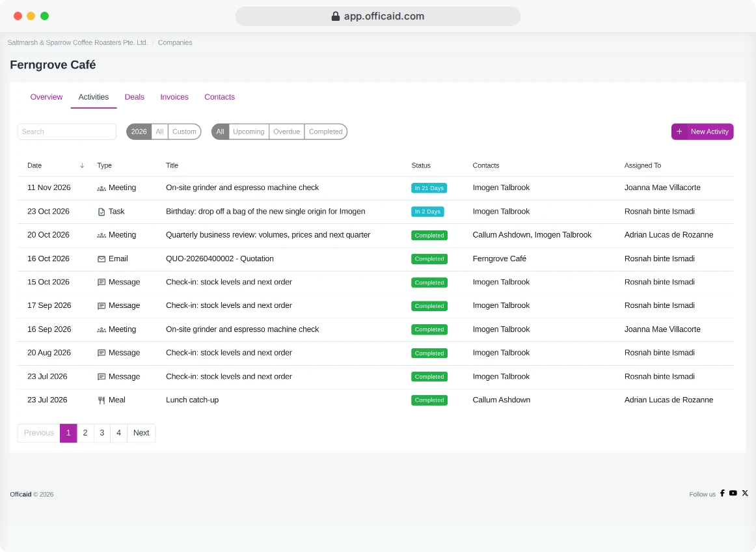
Task: Switch to the Completed status filter
Action: (325, 131)
